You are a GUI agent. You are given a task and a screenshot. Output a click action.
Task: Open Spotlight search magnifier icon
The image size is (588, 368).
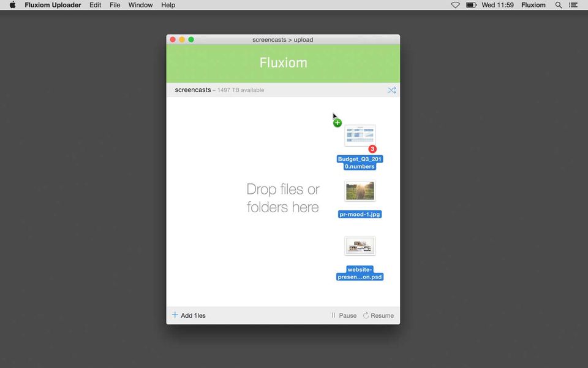pos(559,5)
